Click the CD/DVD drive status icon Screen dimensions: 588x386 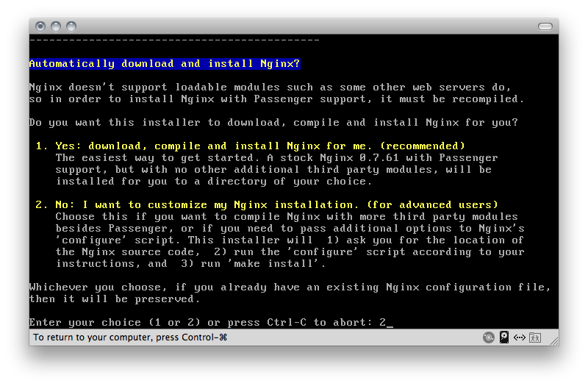pyautogui.click(x=488, y=337)
